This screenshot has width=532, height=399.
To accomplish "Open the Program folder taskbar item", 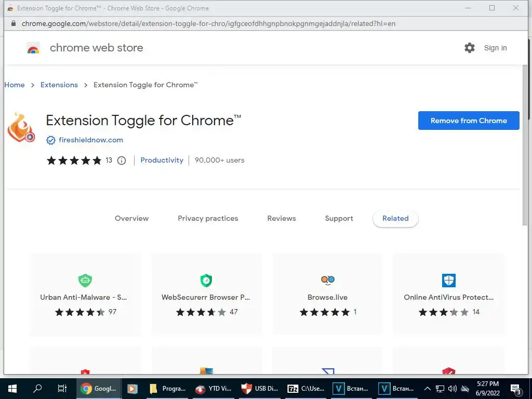I will pos(167,389).
